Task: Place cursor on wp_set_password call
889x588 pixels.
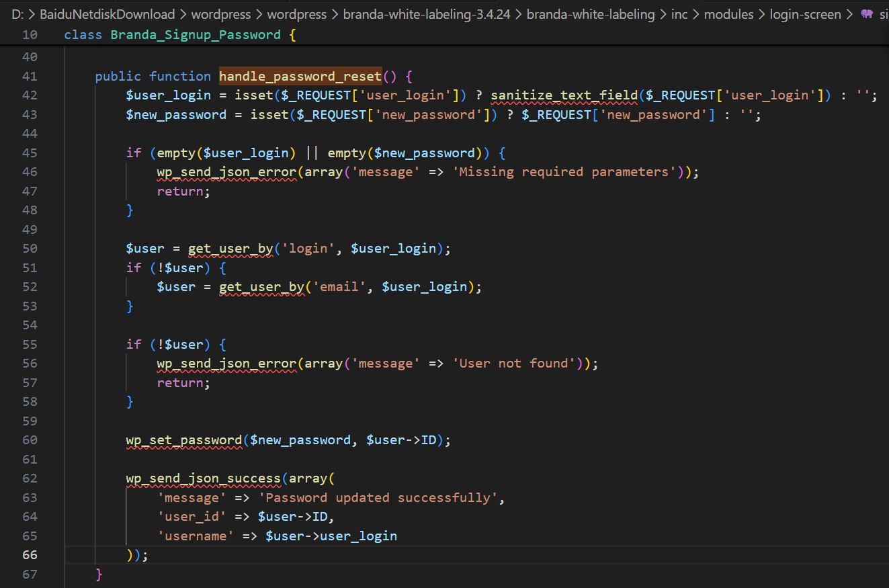Action: point(183,440)
